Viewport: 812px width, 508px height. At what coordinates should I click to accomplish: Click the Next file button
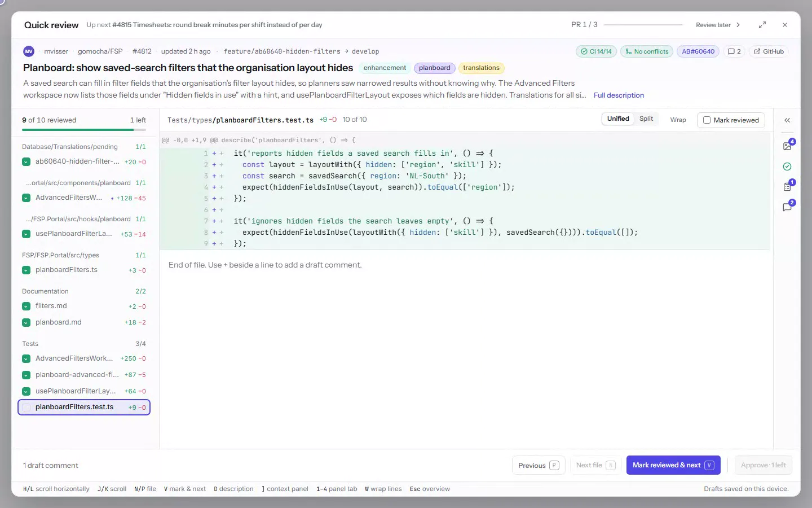click(x=595, y=465)
